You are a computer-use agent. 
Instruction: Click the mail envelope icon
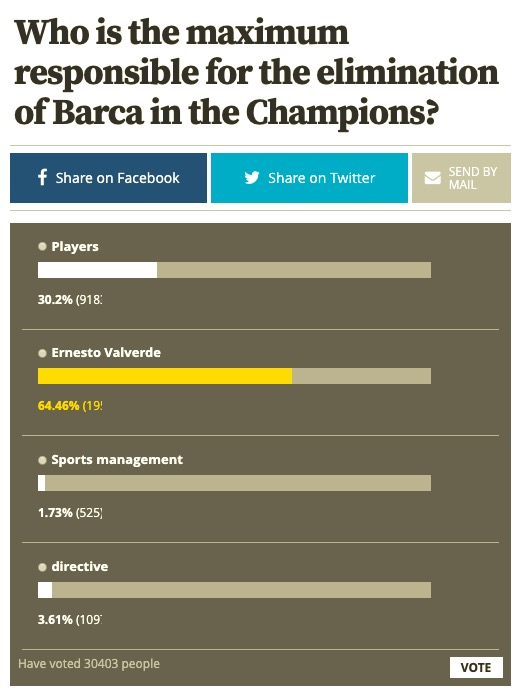[432, 178]
